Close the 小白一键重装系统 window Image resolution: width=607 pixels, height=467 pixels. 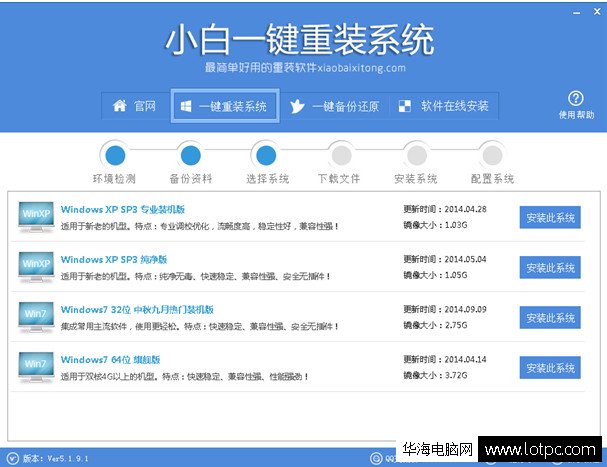click(597, 12)
